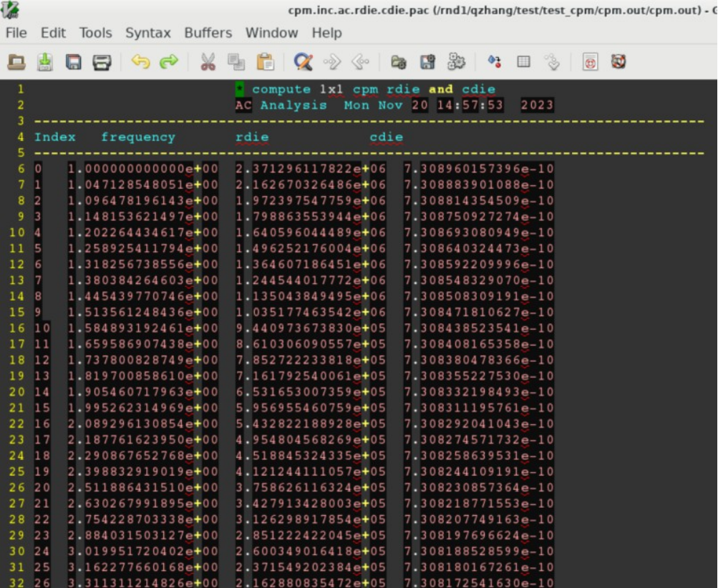The image size is (718, 588).
Task: Click cdie value 7.308548329070e-10
Action: pyautogui.click(x=479, y=280)
